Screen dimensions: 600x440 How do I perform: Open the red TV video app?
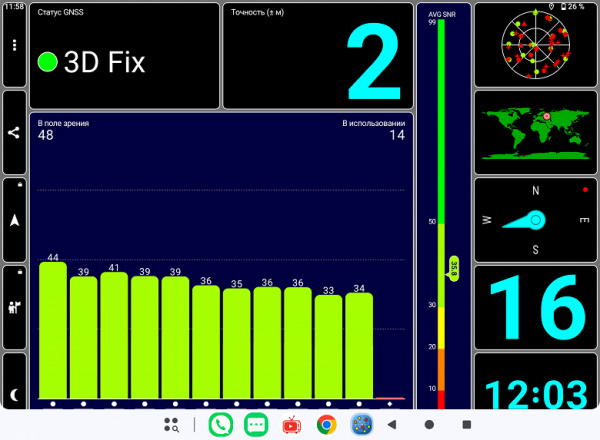(291, 425)
